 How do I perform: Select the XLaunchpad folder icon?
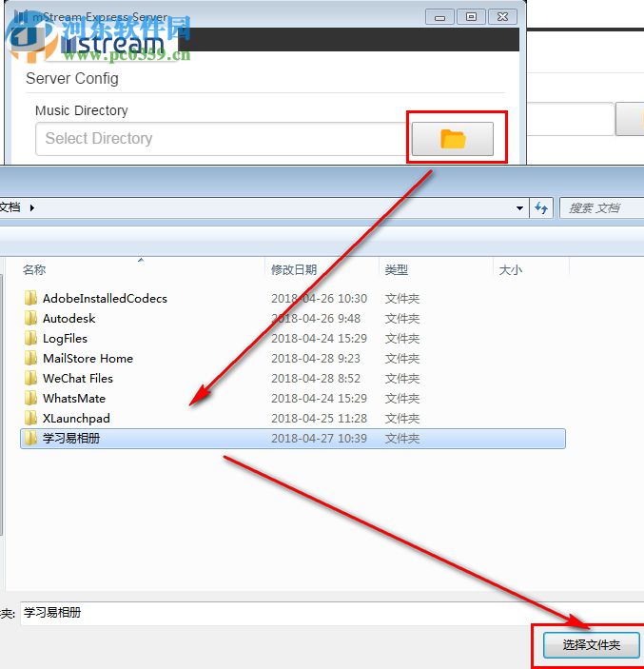click(30, 419)
